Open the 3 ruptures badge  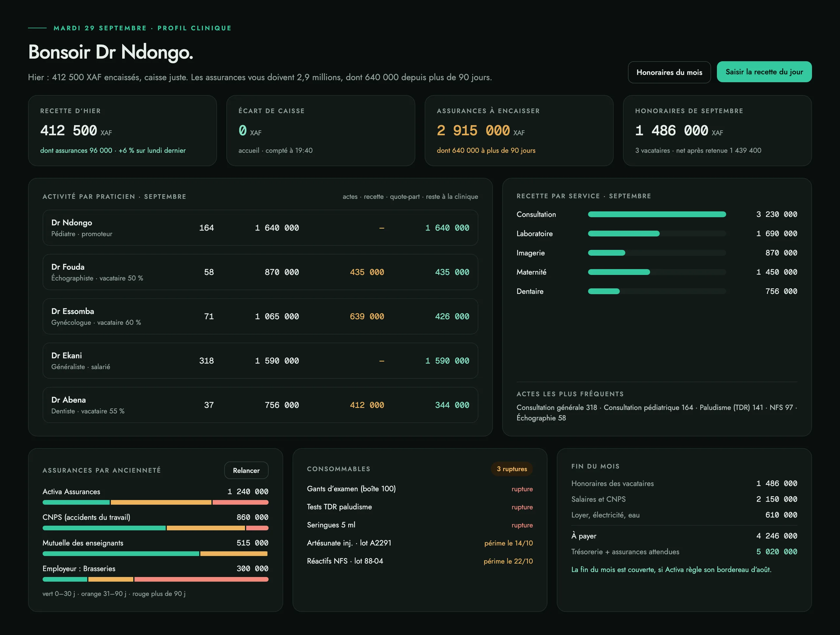point(512,469)
